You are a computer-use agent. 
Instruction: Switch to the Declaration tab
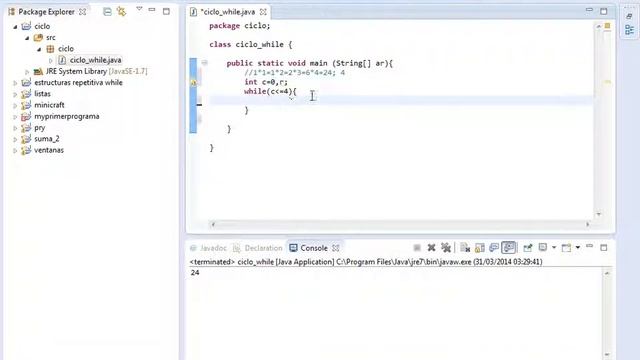(263, 248)
